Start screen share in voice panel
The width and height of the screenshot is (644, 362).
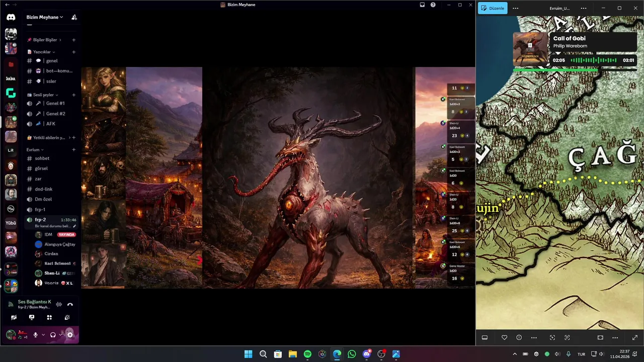coord(32,317)
